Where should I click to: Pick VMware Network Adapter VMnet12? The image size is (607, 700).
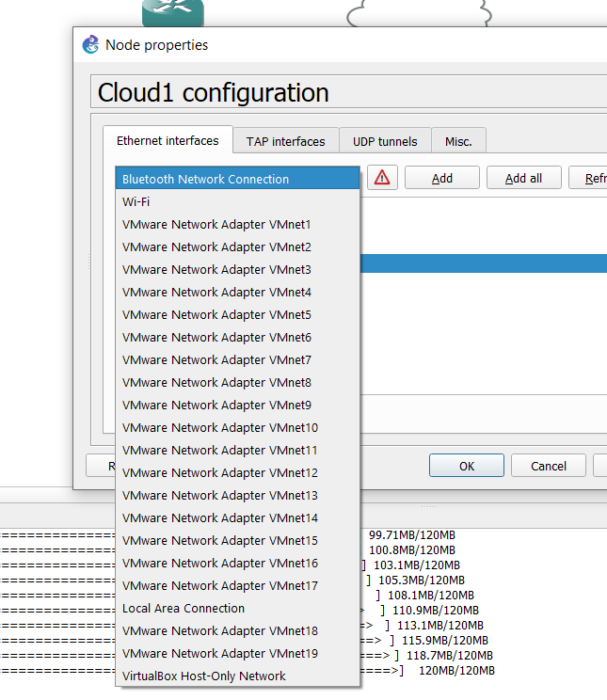click(237, 472)
